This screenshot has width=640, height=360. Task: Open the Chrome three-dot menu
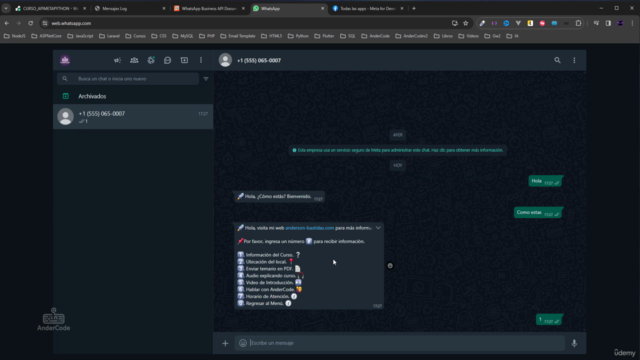tap(632, 23)
